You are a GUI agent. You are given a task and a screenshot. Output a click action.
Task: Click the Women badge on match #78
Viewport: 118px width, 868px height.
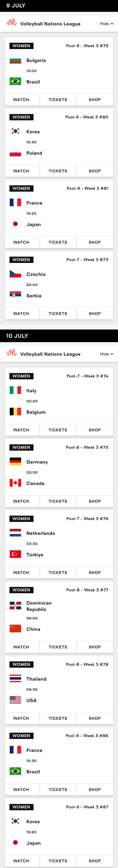coord(21,664)
